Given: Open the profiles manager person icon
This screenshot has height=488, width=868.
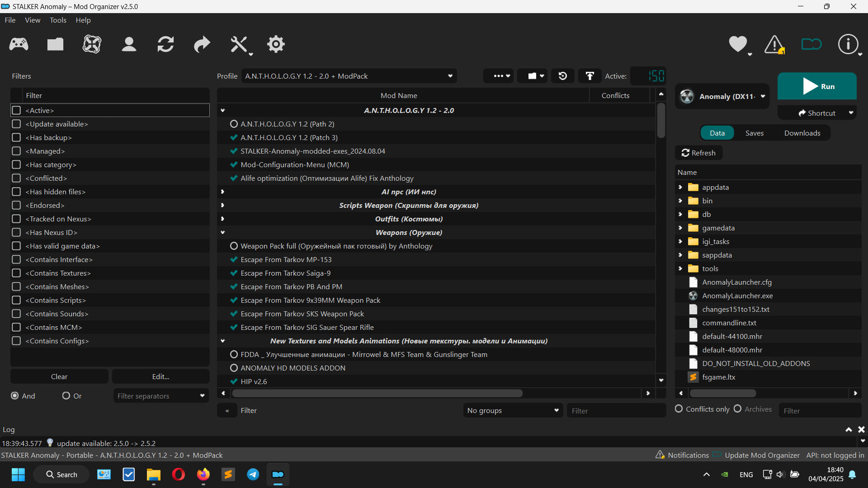Looking at the screenshot, I should pos(129,44).
